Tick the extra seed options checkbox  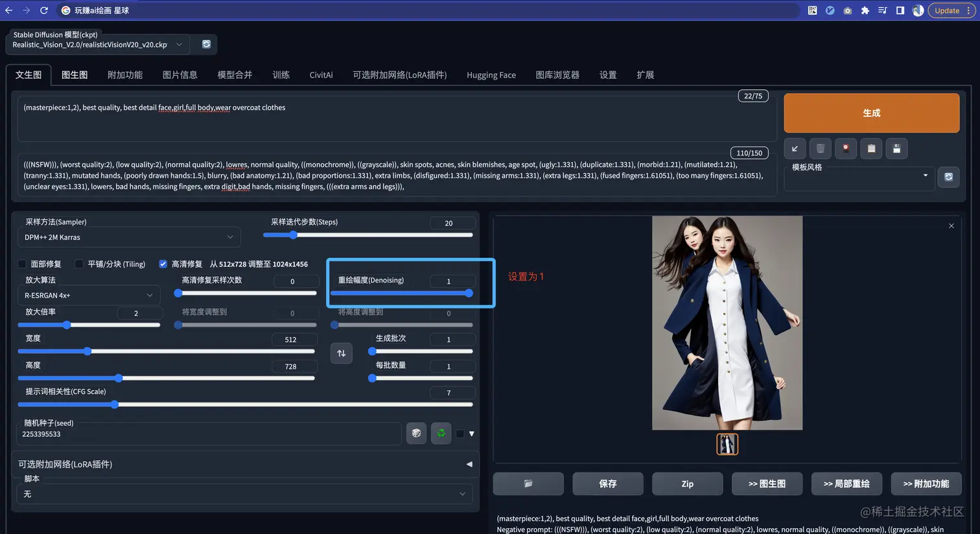[460, 434]
